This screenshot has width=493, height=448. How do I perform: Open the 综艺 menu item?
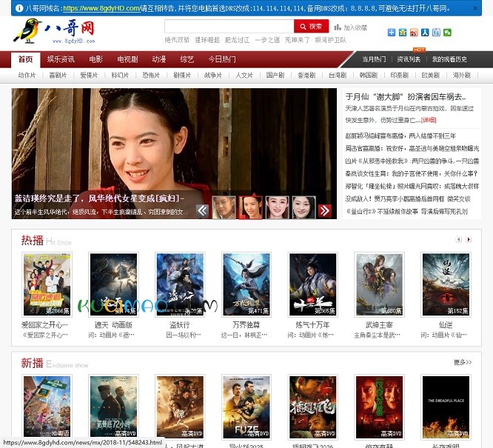click(x=187, y=59)
